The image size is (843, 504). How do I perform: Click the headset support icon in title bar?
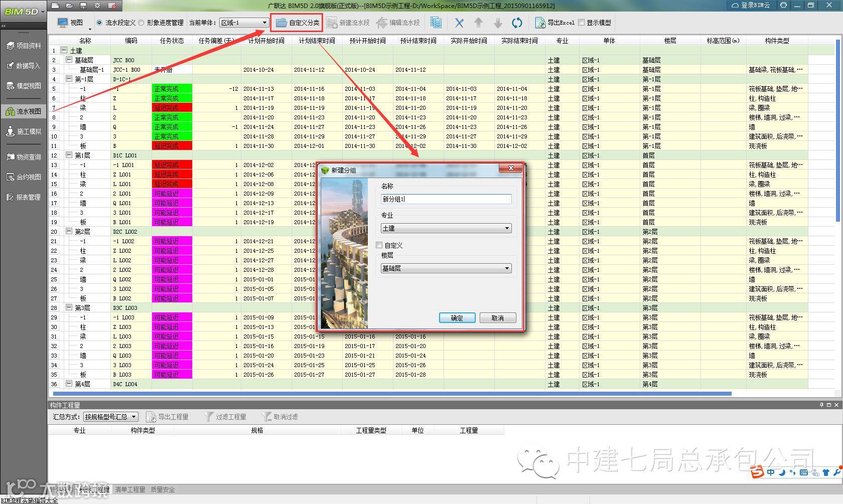(x=783, y=6)
